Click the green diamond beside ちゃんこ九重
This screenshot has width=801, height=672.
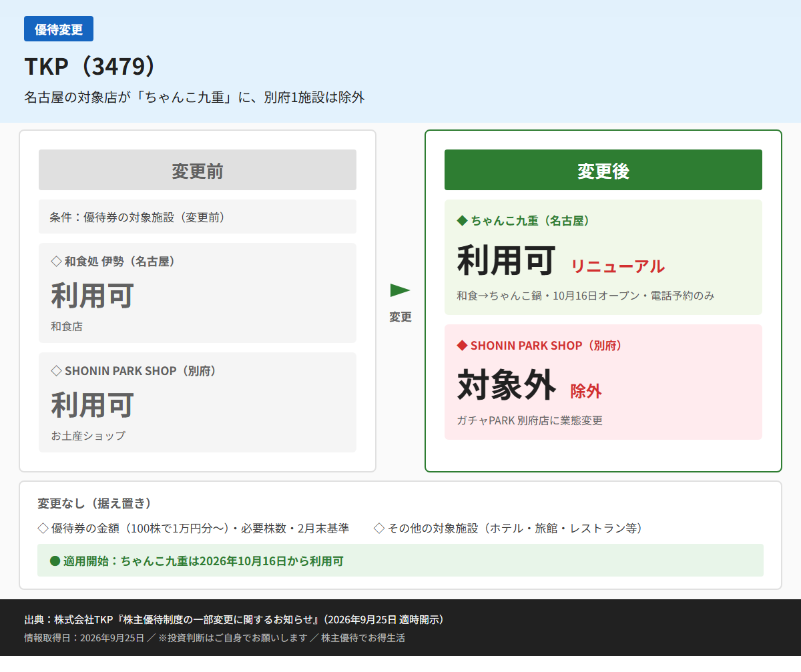462,220
